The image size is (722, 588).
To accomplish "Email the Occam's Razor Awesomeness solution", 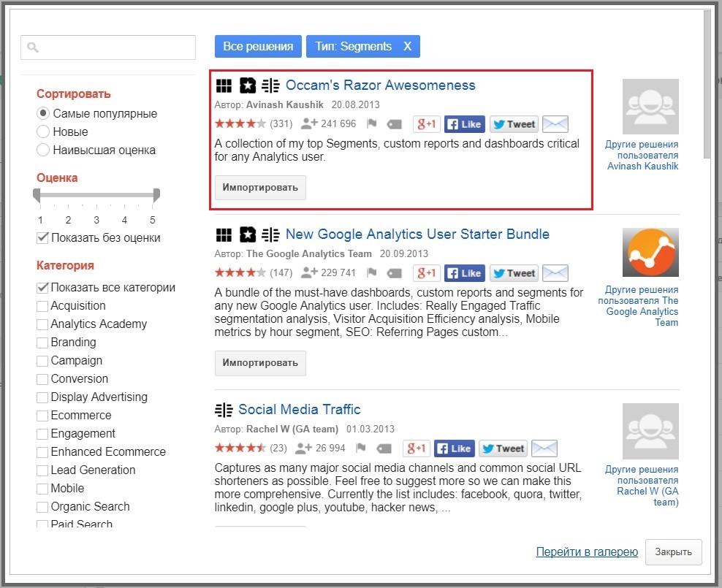I will pos(555,124).
